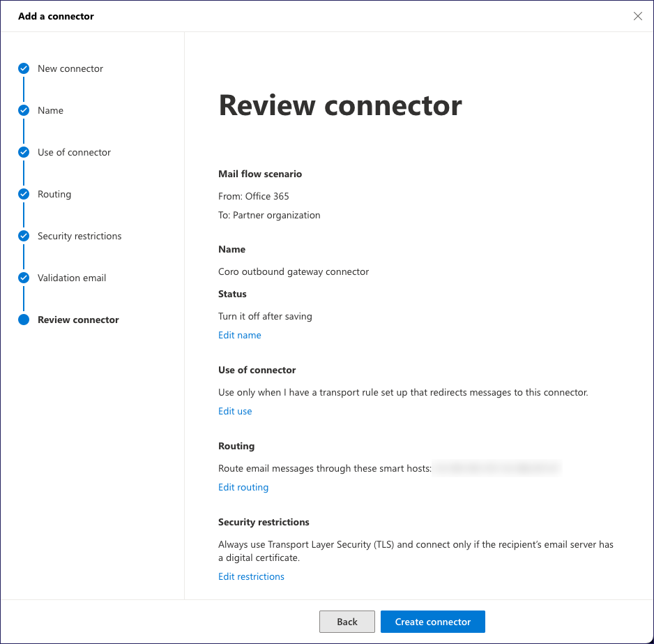Select the Security restrictions step label
The width and height of the screenshot is (654, 644).
[x=79, y=236]
